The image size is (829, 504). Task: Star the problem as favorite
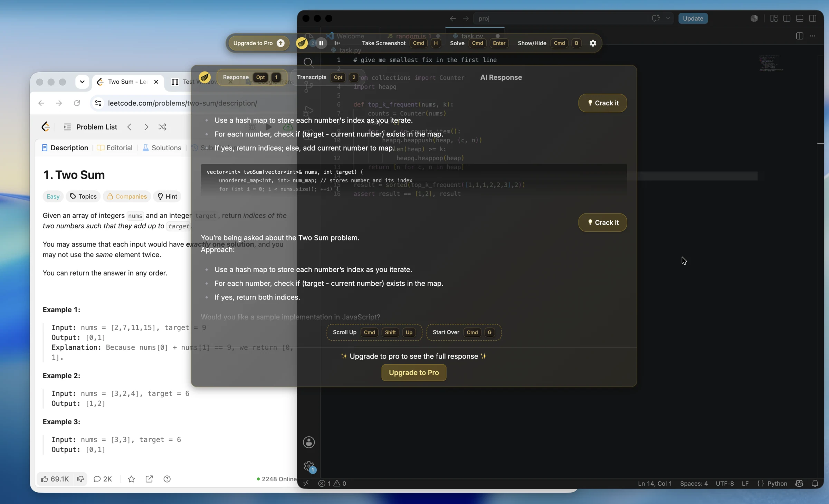pyautogui.click(x=131, y=479)
